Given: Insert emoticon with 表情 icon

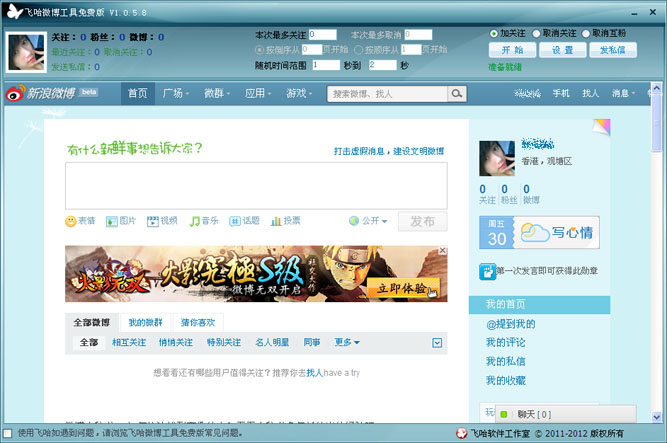Looking at the screenshot, I should (70, 221).
